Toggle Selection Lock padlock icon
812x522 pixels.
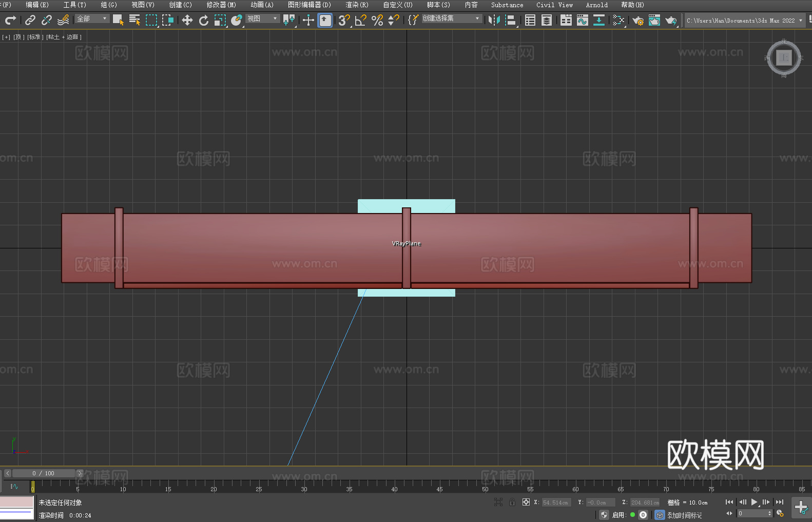pos(512,502)
